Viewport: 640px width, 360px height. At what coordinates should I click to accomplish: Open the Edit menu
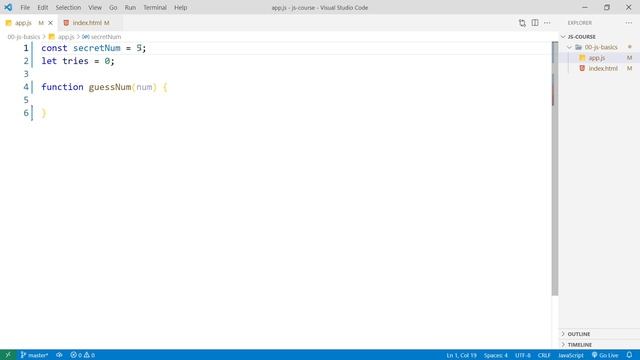tap(42, 7)
